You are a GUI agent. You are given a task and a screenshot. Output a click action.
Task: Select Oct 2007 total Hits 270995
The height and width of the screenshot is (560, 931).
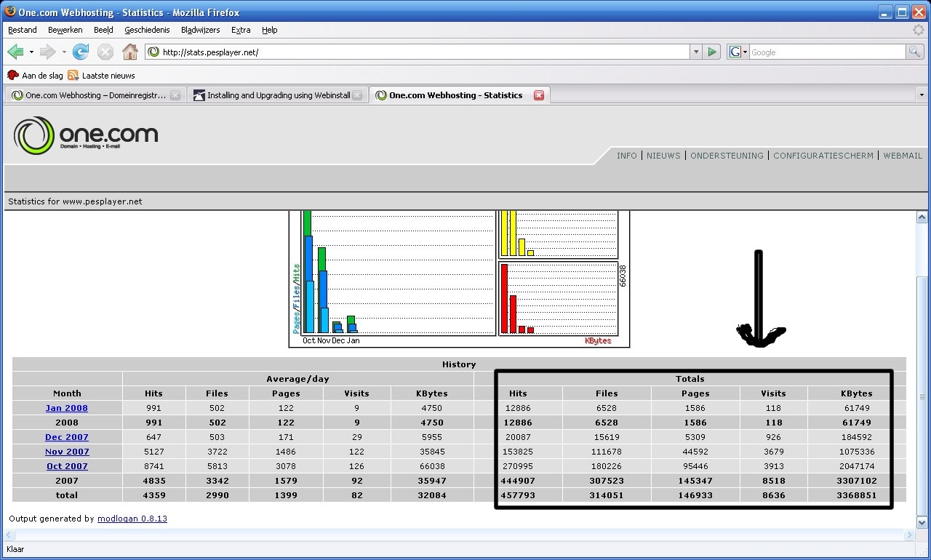(518, 466)
